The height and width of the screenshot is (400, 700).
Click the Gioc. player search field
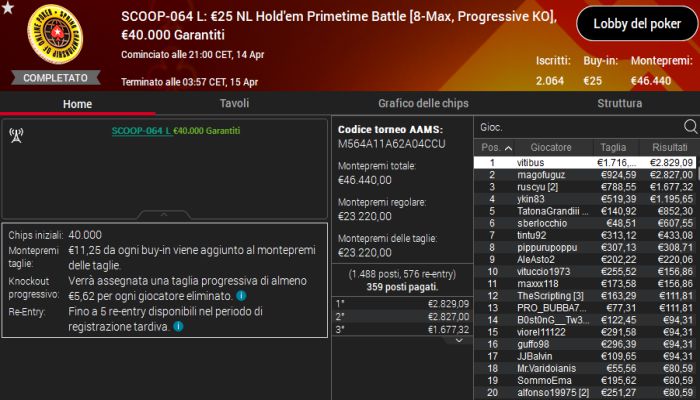tap(578, 127)
